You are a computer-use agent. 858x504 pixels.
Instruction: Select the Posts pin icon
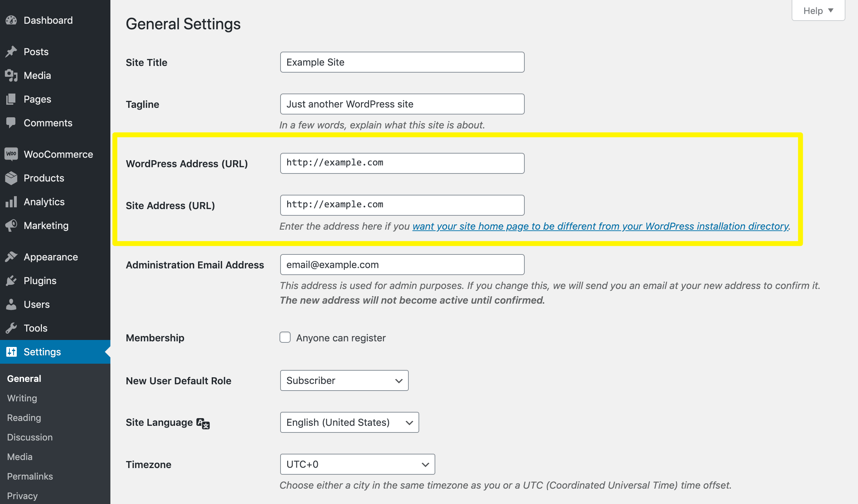(x=11, y=51)
